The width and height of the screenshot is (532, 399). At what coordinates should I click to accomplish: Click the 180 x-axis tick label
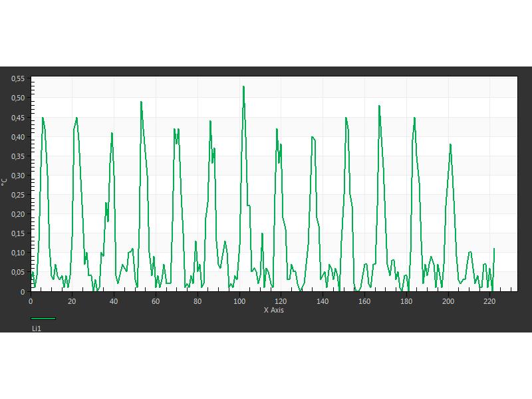pos(406,301)
